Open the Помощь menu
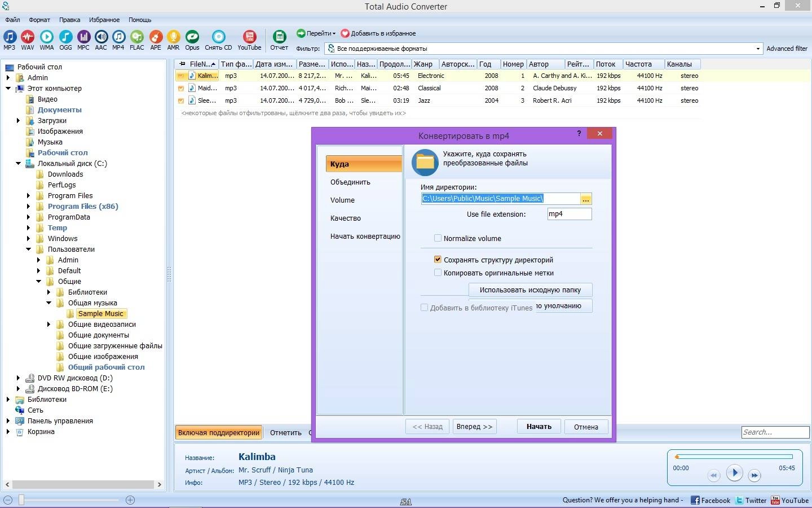This screenshot has height=508, width=812. click(140, 20)
